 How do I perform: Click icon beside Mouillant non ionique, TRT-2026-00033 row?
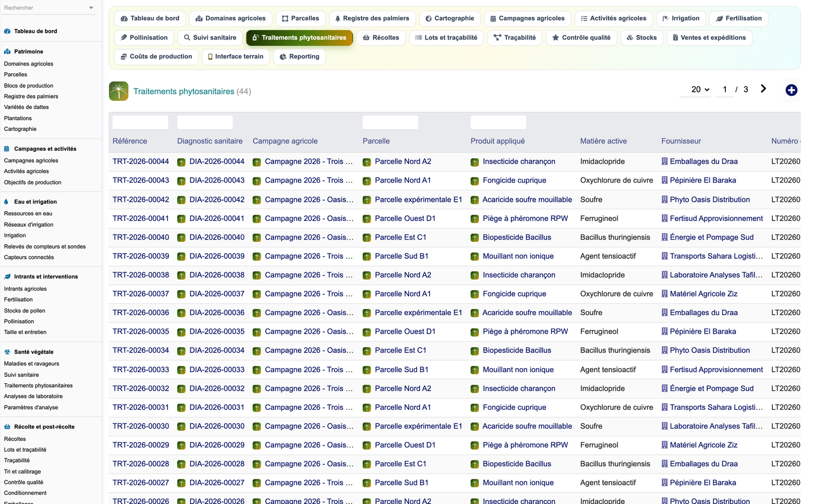[x=475, y=370]
